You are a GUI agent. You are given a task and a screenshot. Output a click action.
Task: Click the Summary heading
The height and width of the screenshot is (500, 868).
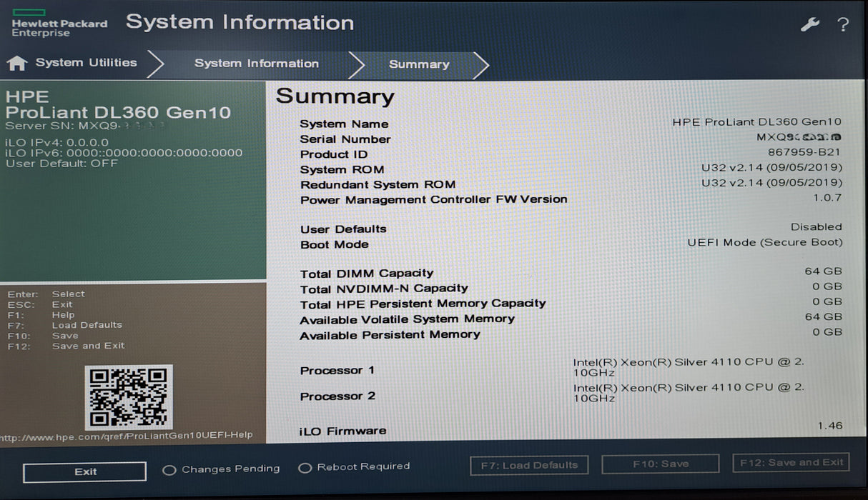point(335,96)
